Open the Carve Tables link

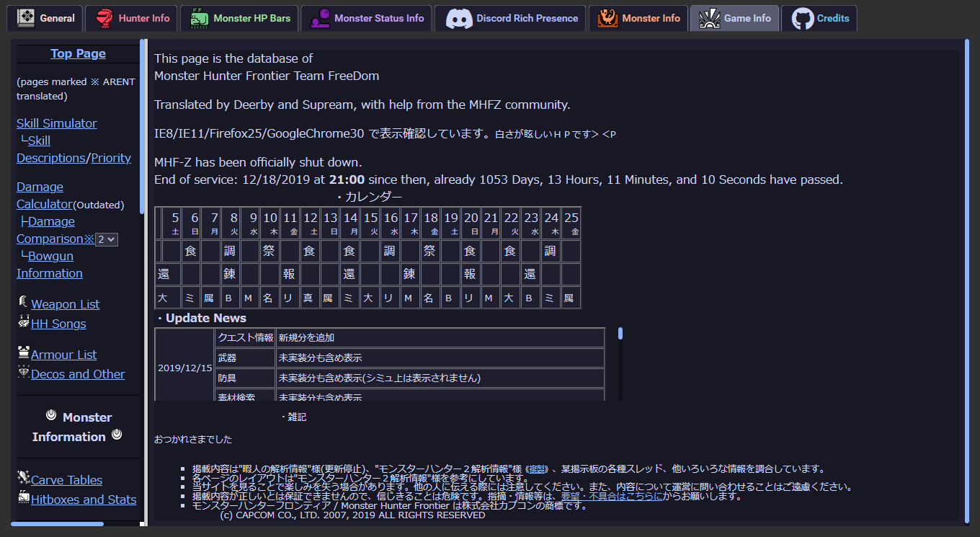click(x=66, y=480)
